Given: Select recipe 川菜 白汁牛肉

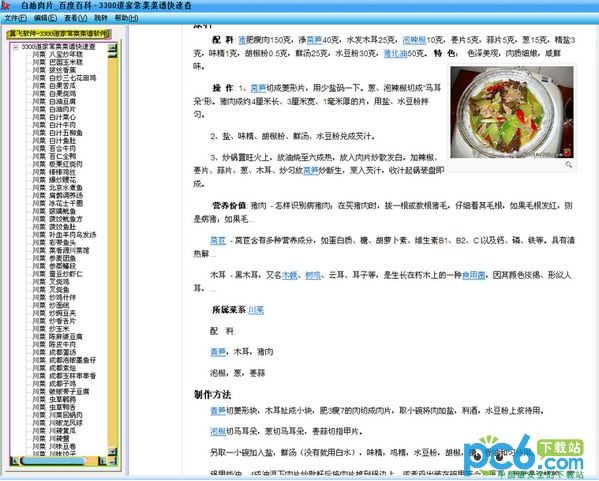Looking at the screenshot, I should (54, 125).
